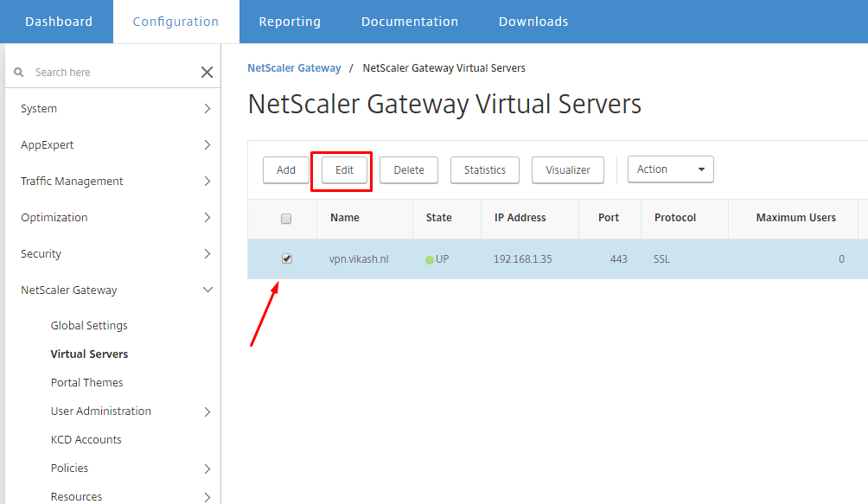Expand the Traffic Management chevron
Image resolution: width=868 pixels, height=504 pixels.
(207, 182)
